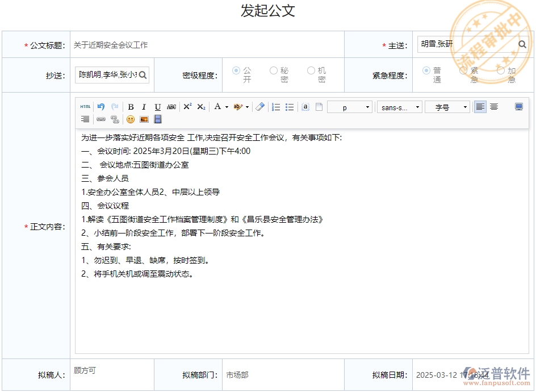Switch the editor to fullscreen mode
Viewport: 536px width, 392px height.
point(518,107)
